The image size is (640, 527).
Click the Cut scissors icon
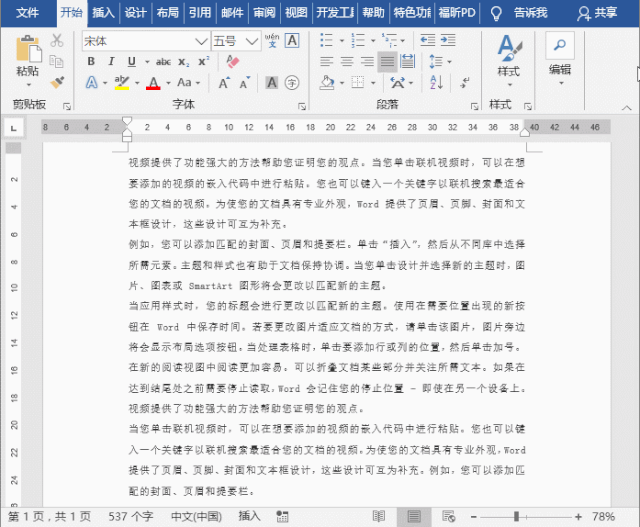[x=57, y=40]
